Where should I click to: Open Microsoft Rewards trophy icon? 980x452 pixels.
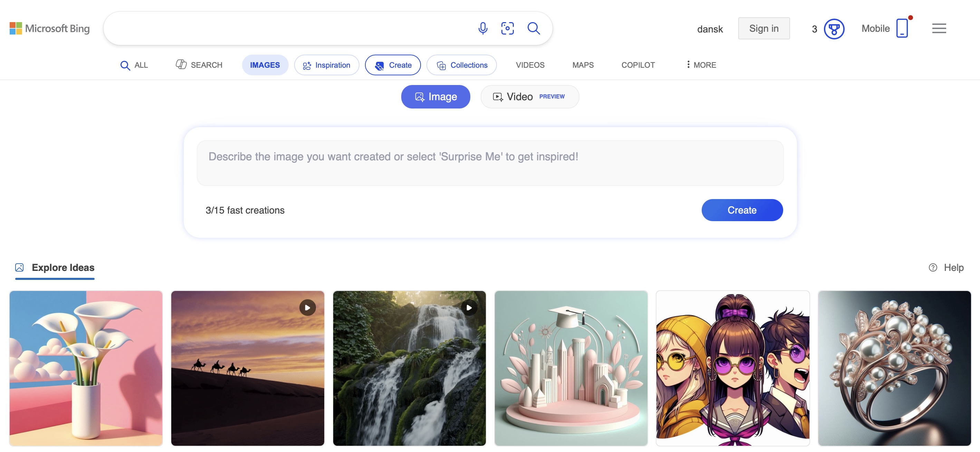tap(834, 29)
